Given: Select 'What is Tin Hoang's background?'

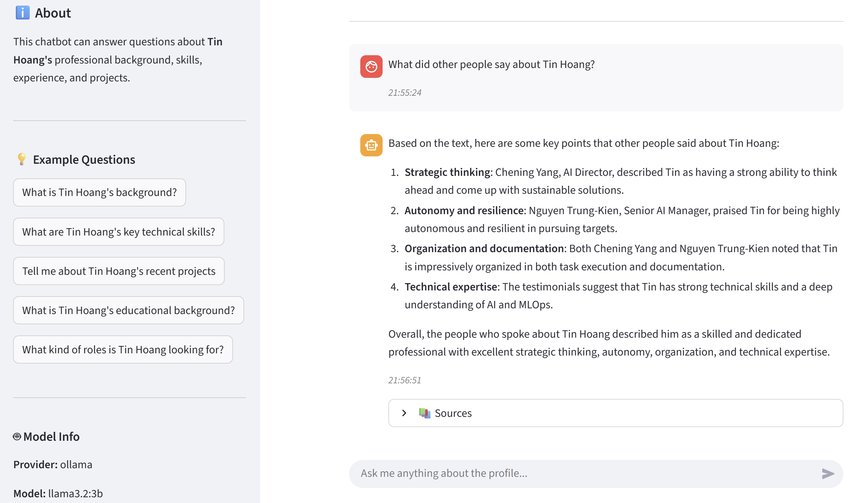Looking at the screenshot, I should [99, 192].
